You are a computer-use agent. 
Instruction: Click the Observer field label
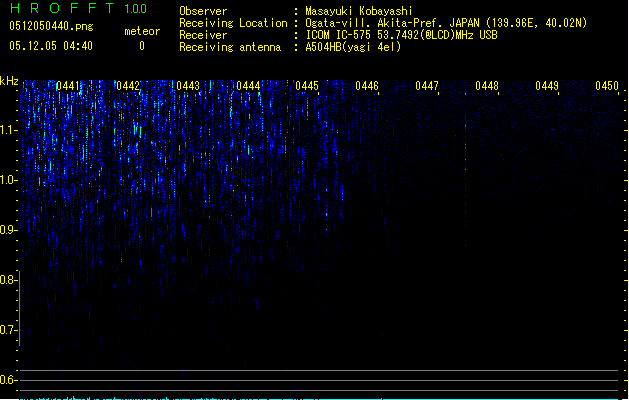pos(203,11)
